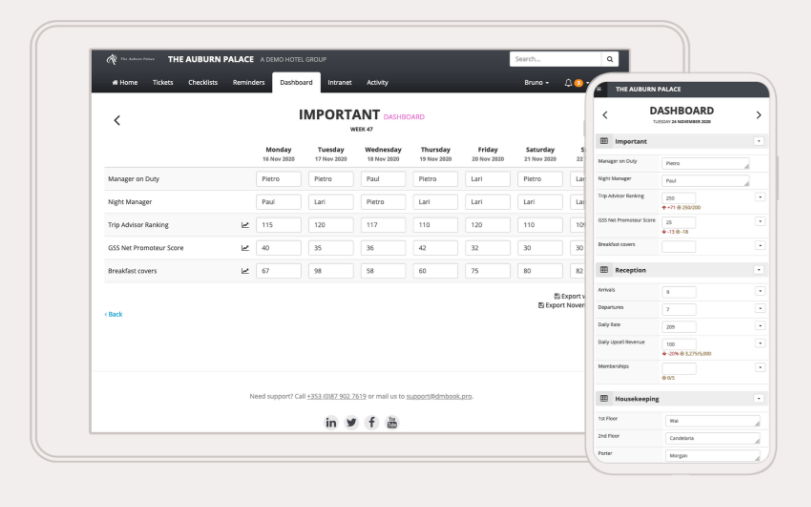Show Breakfast covers chart icon
This screenshot has width=811, height=507.
(x=245, y=271)
